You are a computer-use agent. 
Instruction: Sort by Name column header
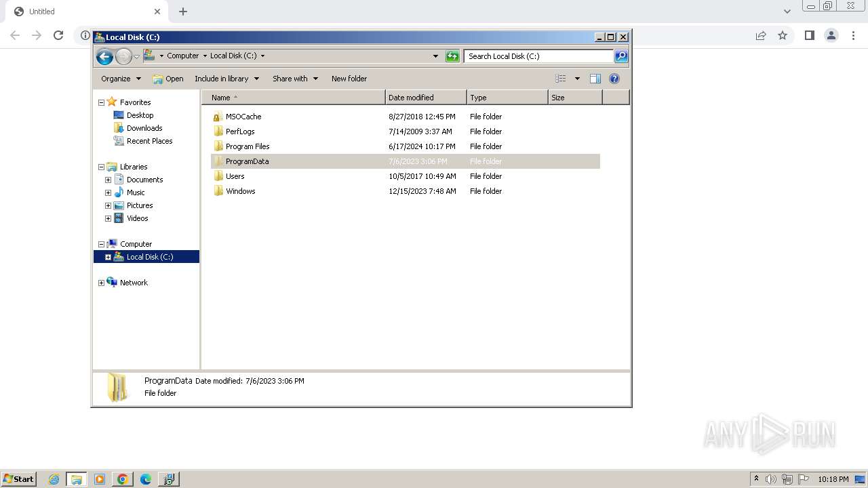click(x=294, y=98)
